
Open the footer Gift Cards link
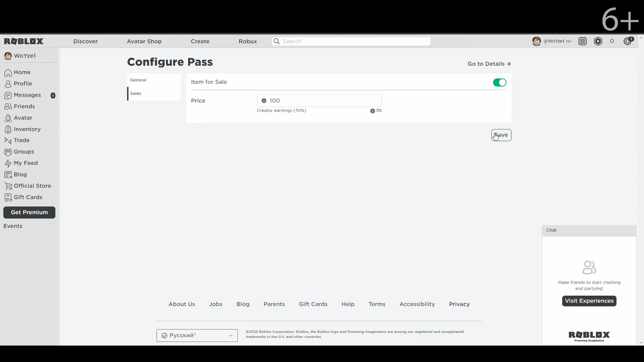[313, 304]
